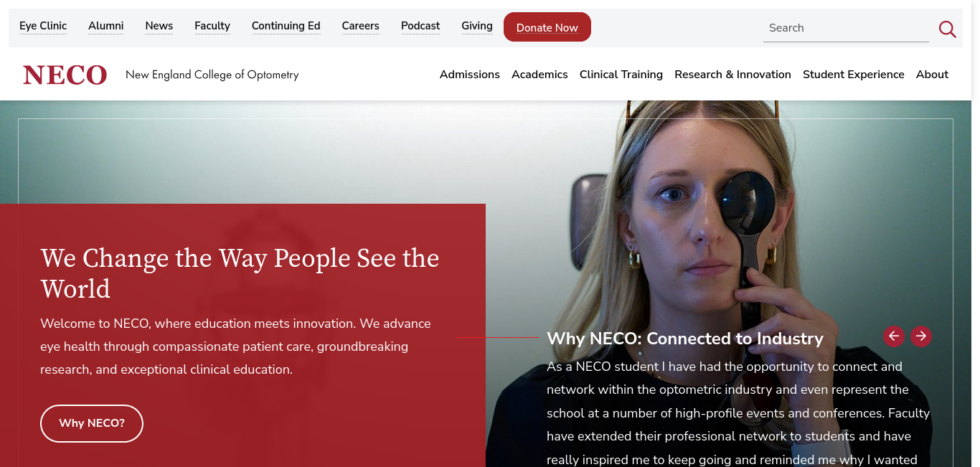
Task: Open the Podcast link
Action: click(420, 26)
